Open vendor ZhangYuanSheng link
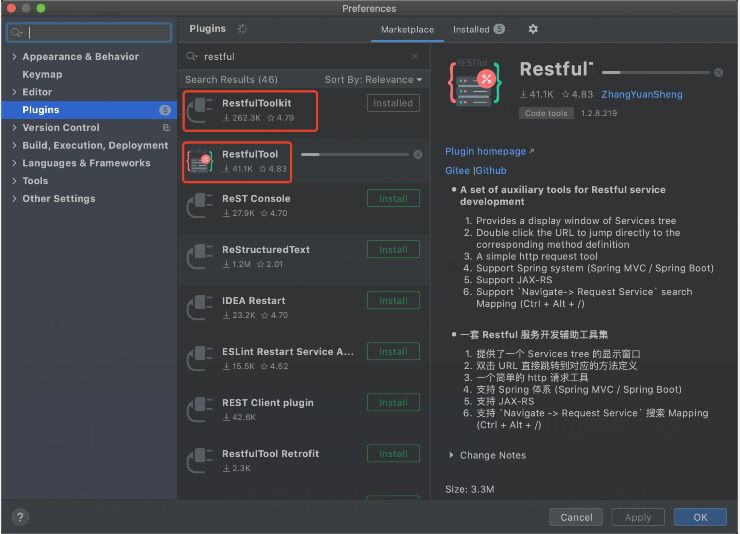The width and height of the screenshot is (740, 534). 641,94
